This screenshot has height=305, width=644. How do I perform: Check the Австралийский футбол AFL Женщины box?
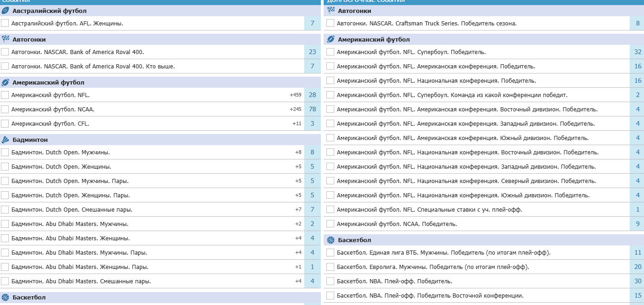point(5,23)
